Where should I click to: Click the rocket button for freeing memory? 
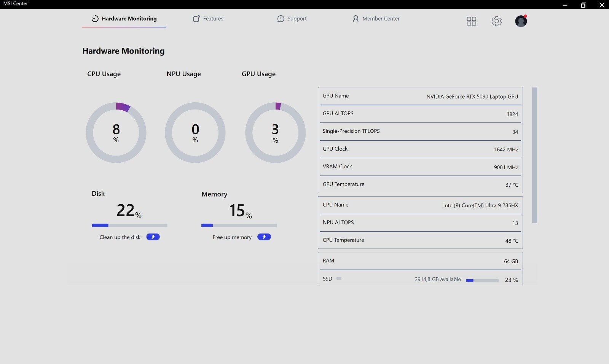[264, 237]
